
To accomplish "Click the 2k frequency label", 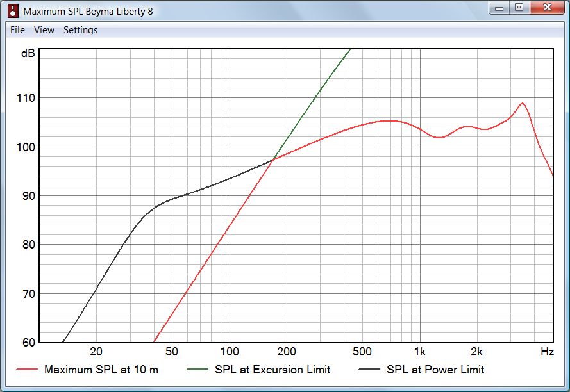I will click(477, 352).
